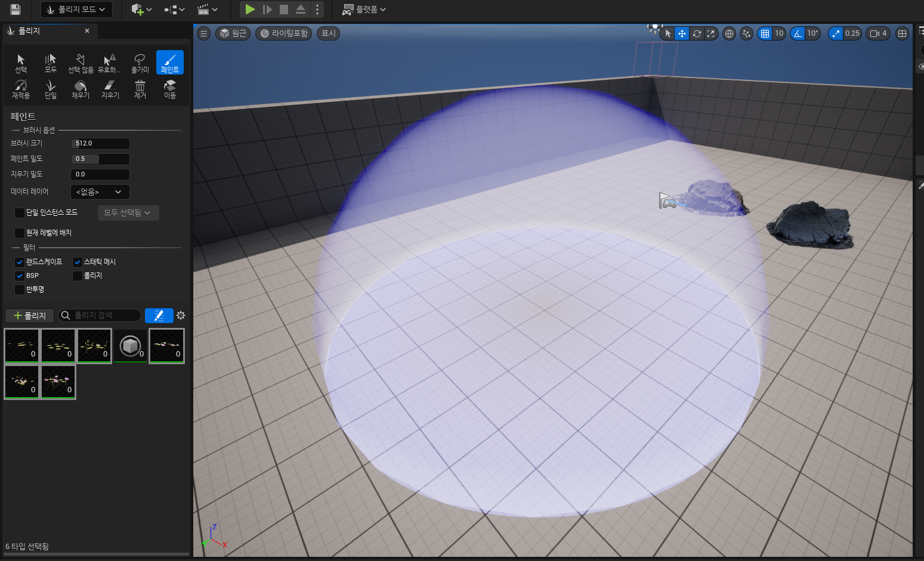Click the stop playback button

click(284, 10)
